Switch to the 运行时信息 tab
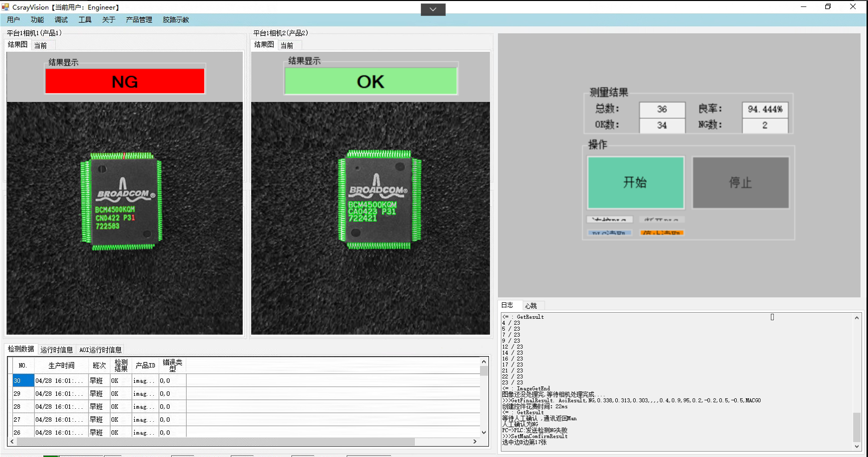 pyautogui.click(x=56, y=350)
